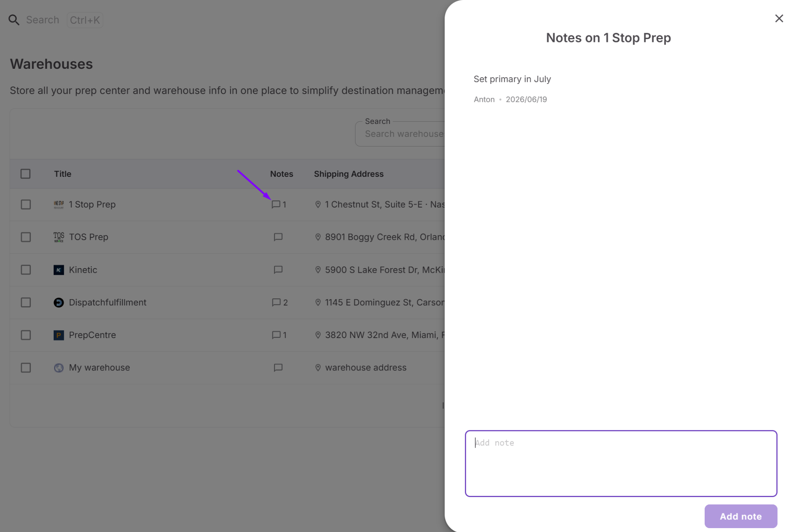Screen dimensions: 796x532
Task: Click the 'Set primary in July' note
Action: [512, 79]
